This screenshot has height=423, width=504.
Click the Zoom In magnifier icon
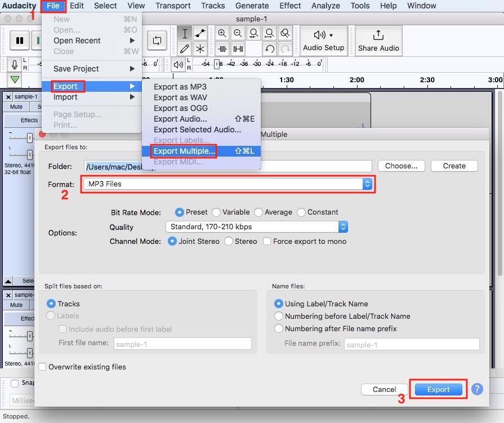click(222, 33)
